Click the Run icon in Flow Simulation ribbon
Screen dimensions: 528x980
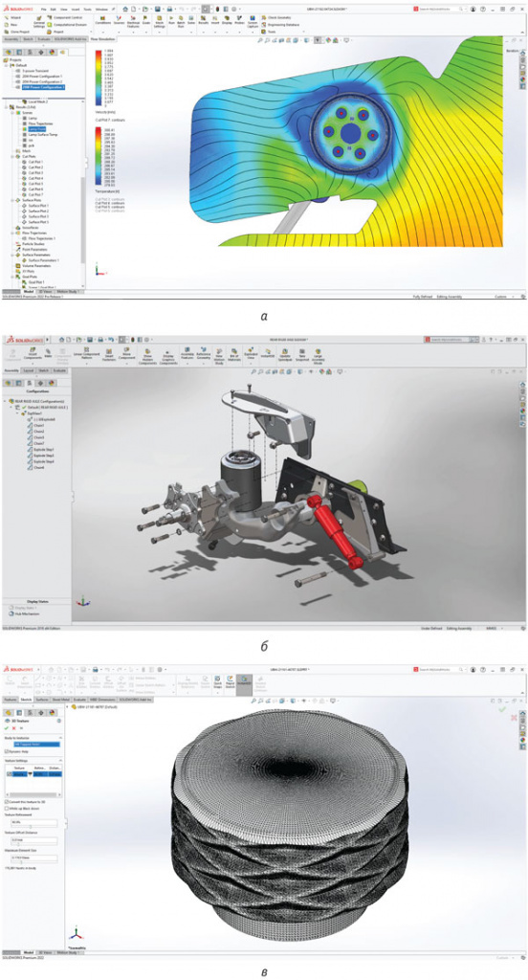point(171,19)
